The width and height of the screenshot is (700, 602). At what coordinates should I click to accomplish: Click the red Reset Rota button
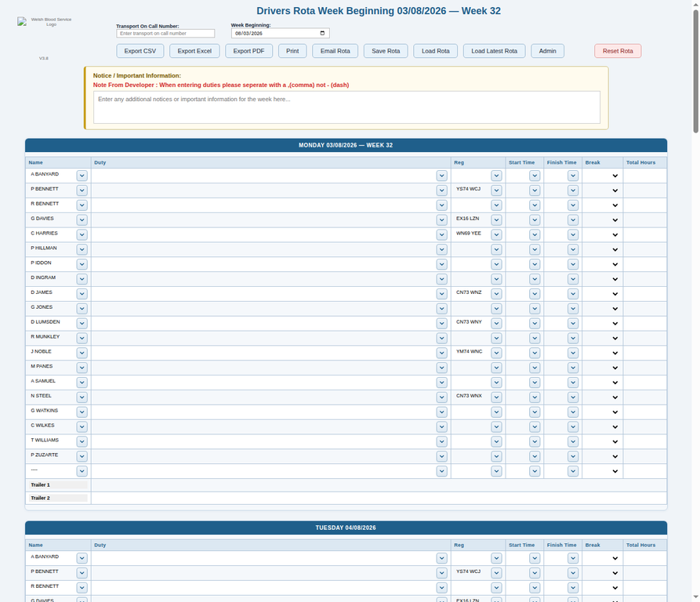point(618,51)
